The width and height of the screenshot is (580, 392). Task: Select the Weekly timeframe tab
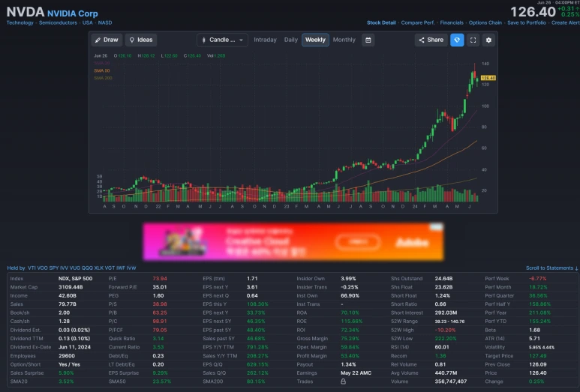pyautogui.click(x=315, y=40)
